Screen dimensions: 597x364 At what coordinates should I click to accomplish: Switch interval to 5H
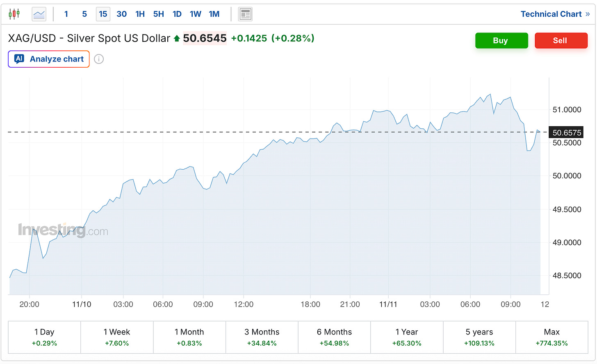[158, 14]
